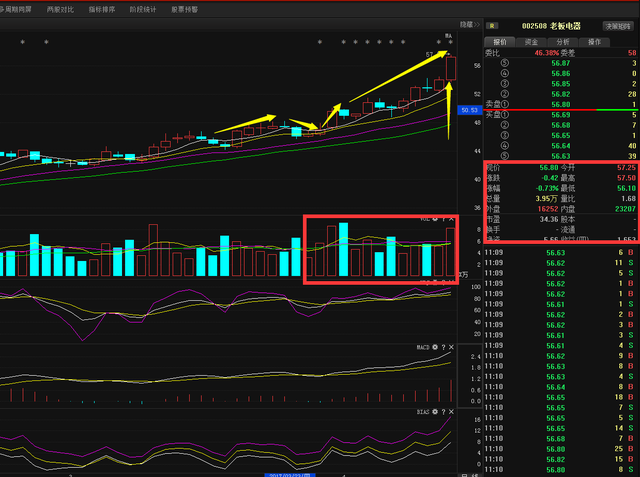Open the BIAS indicator settings gear
This screenshot has width=640, height=477.
(x=435, y=411)
